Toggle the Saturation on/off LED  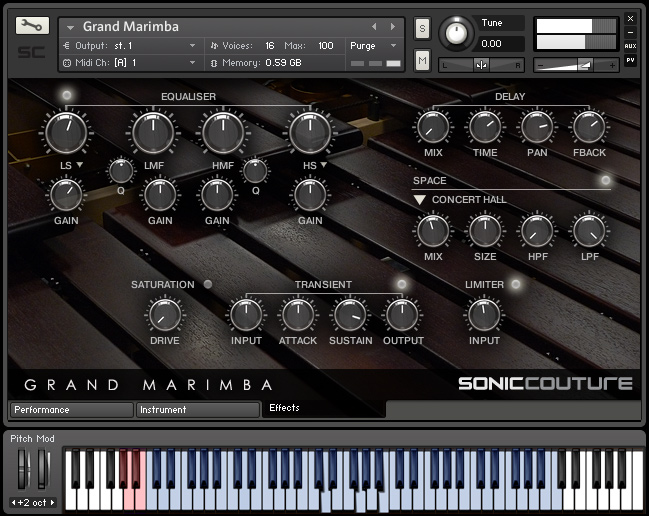208,284
